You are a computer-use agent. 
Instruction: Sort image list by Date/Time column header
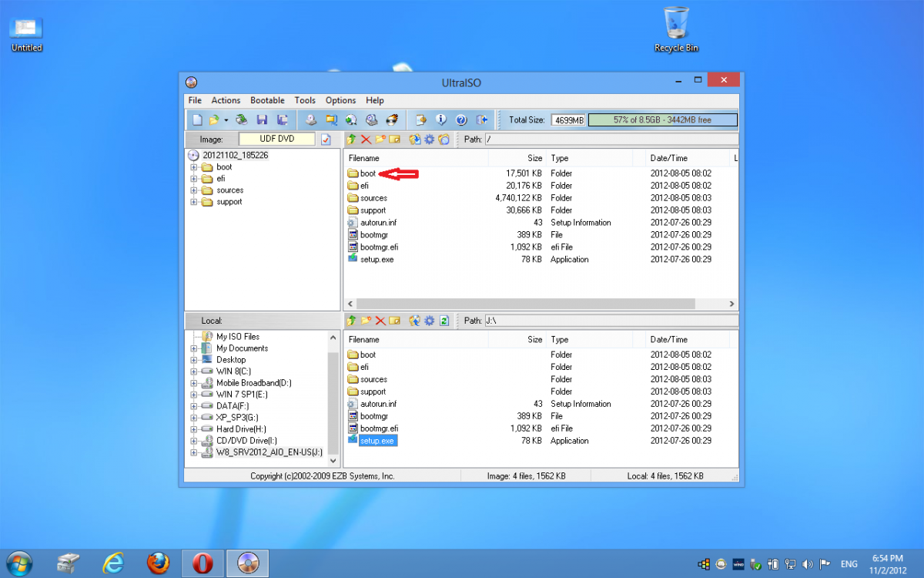point(687,158)
